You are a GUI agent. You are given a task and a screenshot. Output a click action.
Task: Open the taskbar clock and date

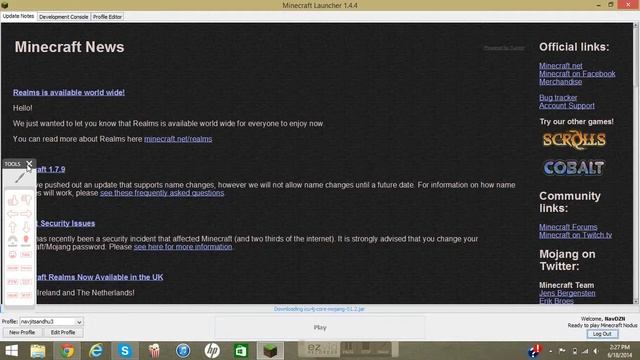pos(620,351)
